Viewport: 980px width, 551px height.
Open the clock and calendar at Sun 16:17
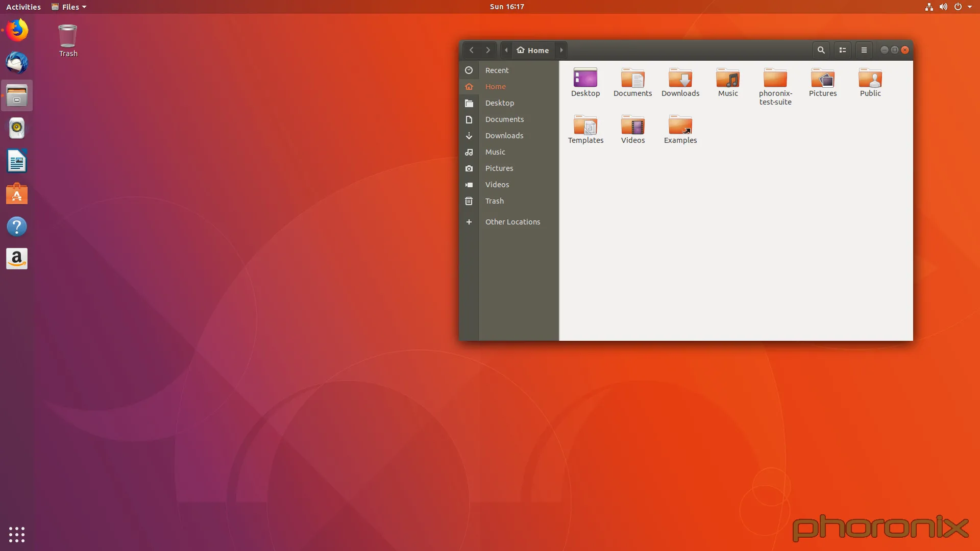pyautogui.click(x=507, y=7)
